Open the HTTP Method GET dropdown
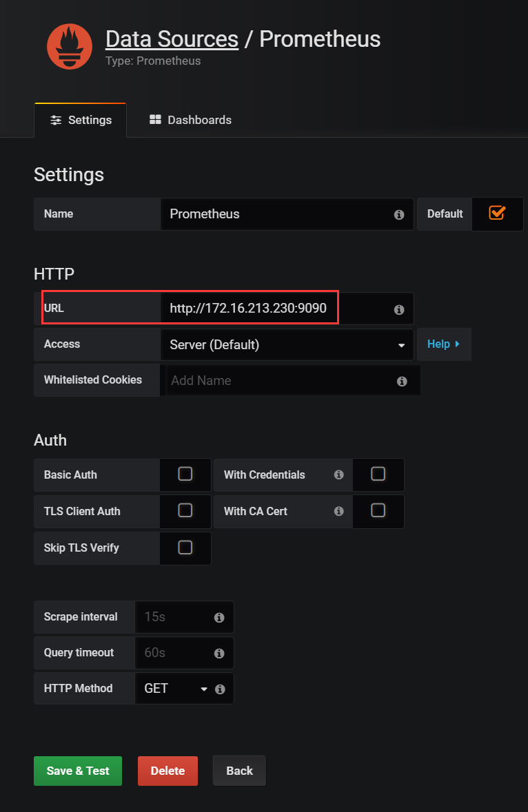 coord(175,689)
